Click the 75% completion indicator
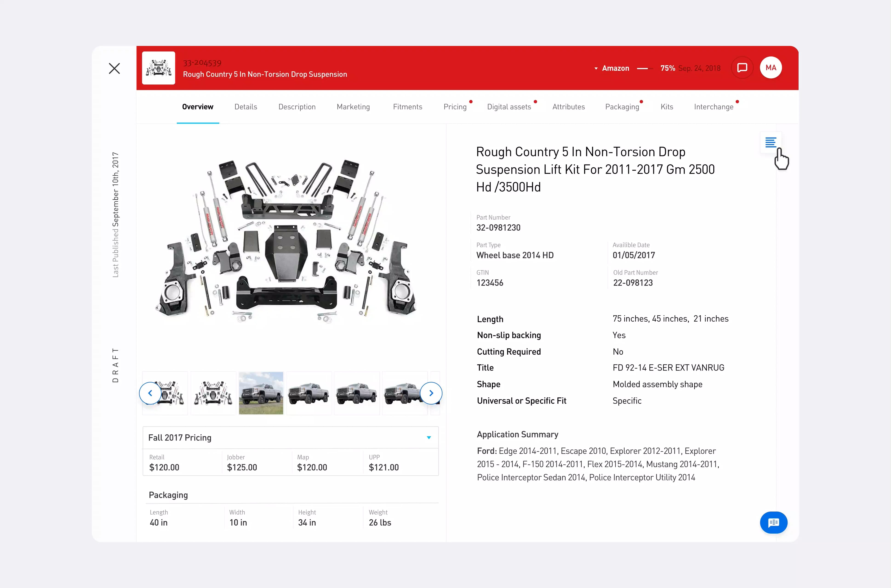This screenshot has height=588, width=891. click(668, 68)
